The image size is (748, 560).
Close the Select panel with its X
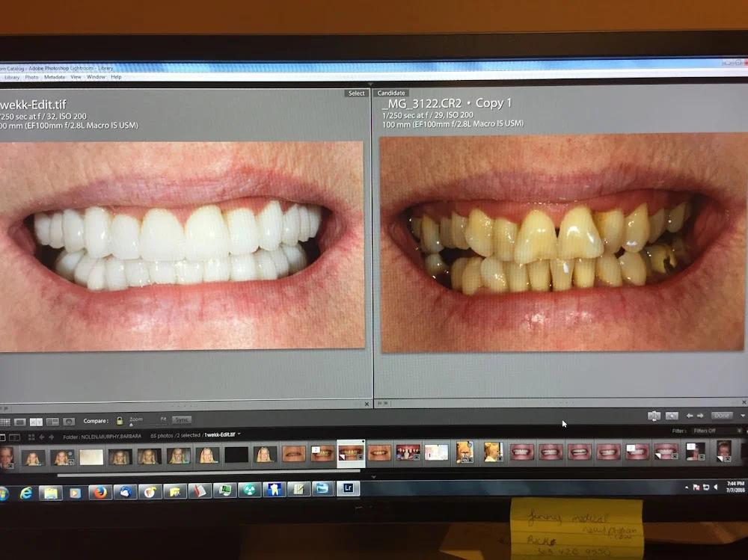pyautogui.click(x=367, y=404)
